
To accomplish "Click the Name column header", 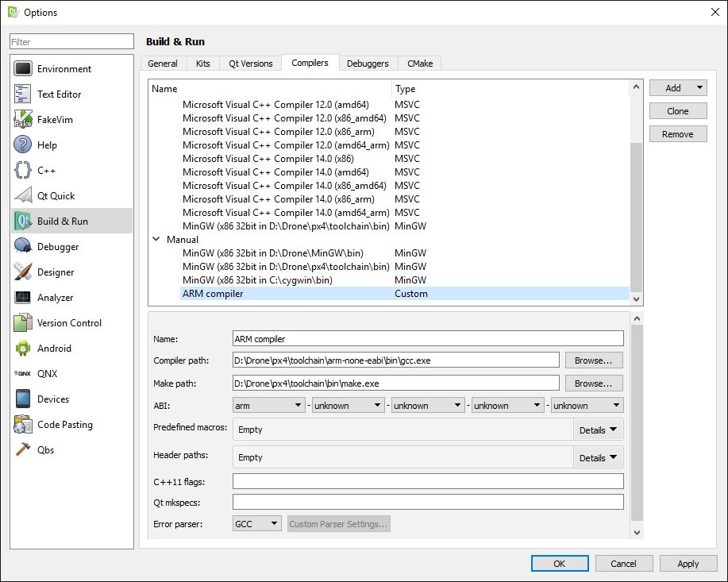I will (270, 89).
